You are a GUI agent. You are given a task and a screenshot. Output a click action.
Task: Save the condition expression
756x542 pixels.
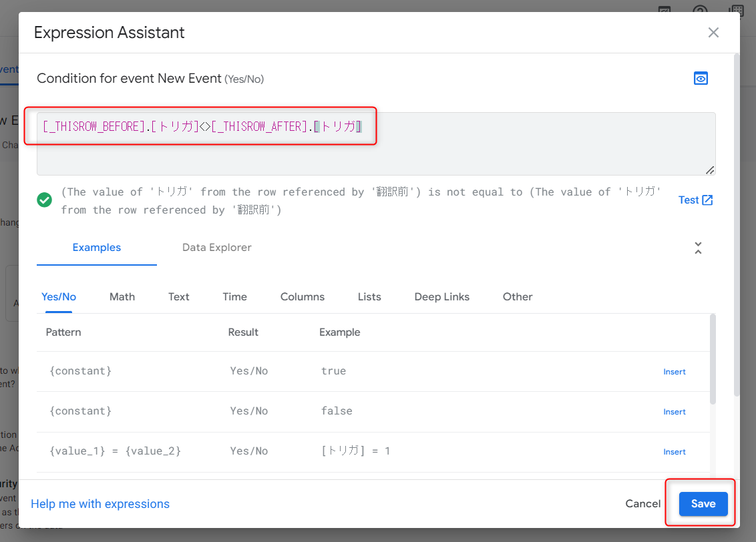coord(703,504)
